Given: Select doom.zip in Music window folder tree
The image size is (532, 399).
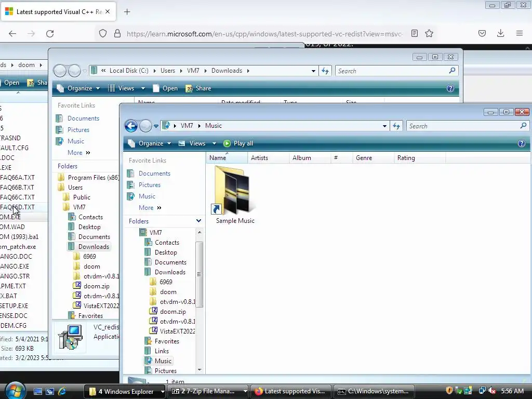Looking at the screenshot, I should pos(172,312).
